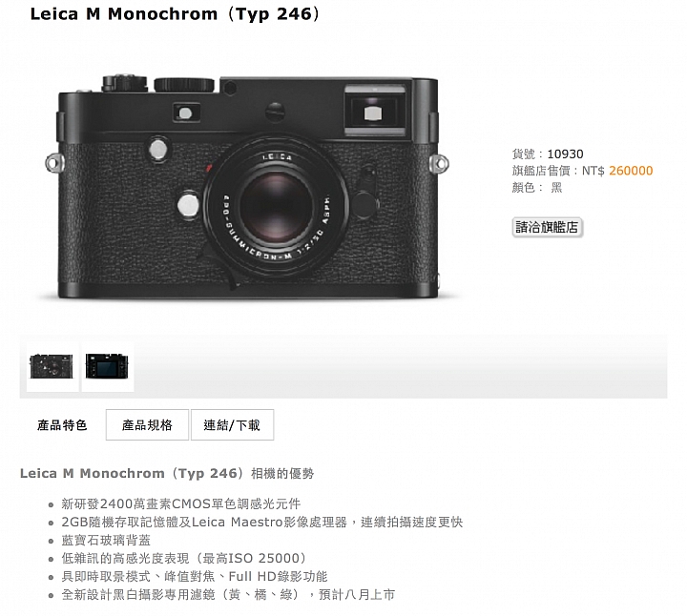687x616 pixels.
Task: Switch to the 產品特色 tab
Action: [62, 425]
